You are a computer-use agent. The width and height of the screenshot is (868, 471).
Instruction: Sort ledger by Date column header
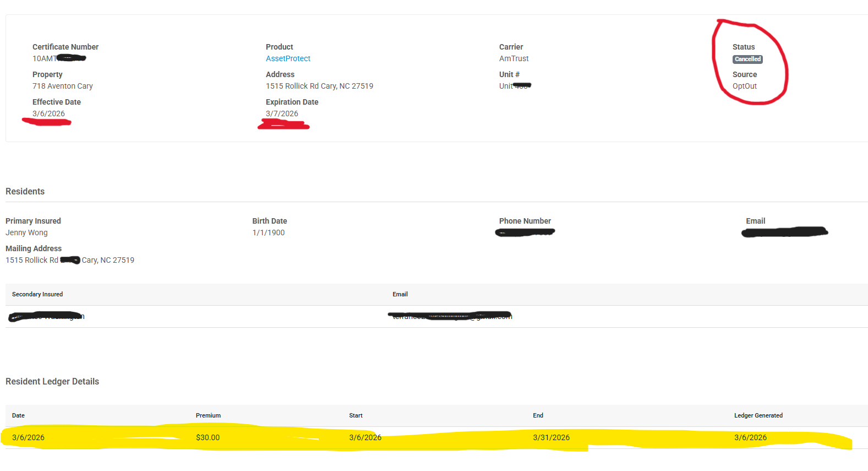[18, 415]
